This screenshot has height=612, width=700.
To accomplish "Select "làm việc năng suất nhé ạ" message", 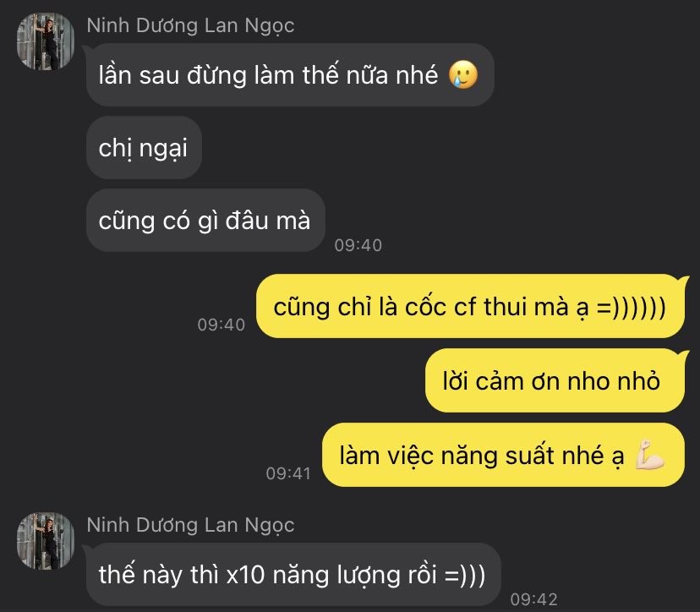I will 503,455.
